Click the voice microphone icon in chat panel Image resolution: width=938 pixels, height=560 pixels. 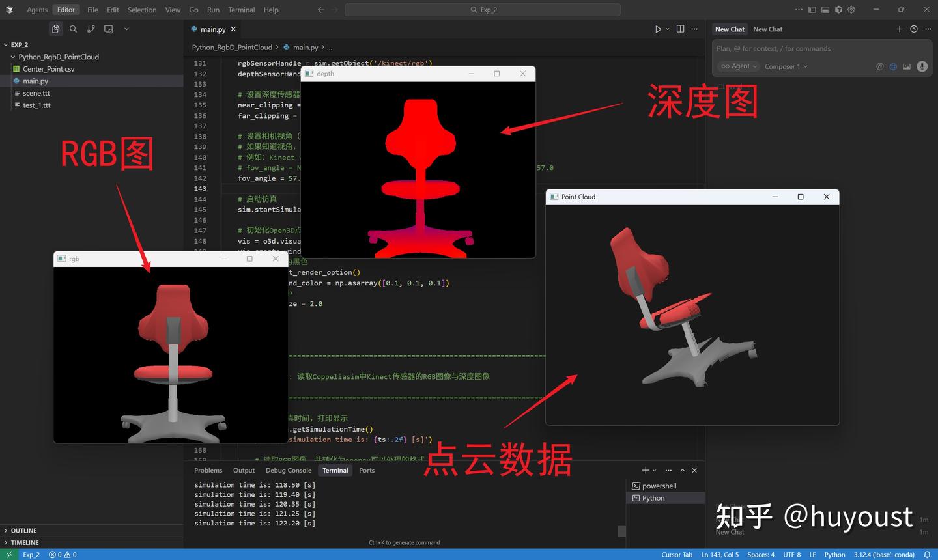click(x=921, y=66)
